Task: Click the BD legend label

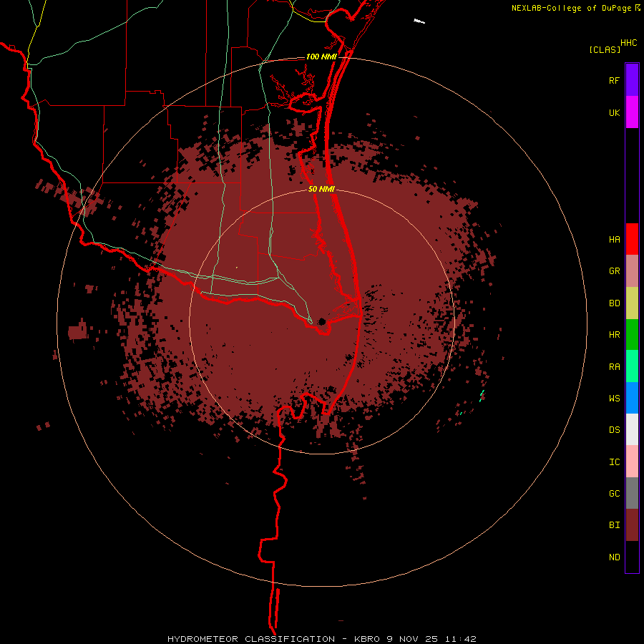Action: tap(614, 303)
